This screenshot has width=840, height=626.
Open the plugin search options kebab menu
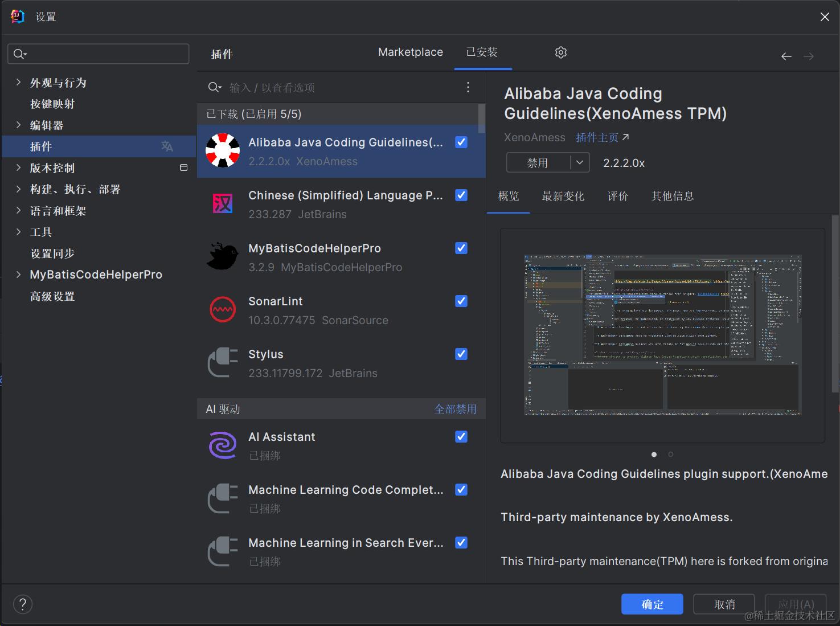(468, 87)
